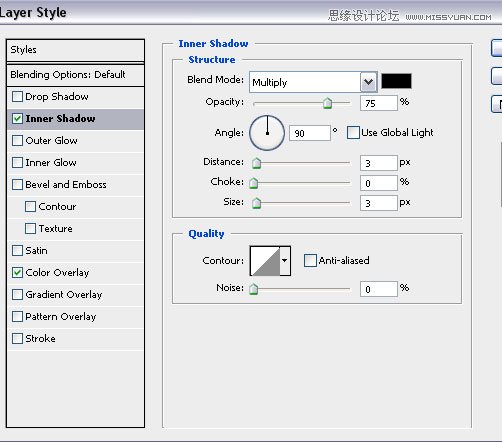
Task: Click the Size value input field
Action: click(379, 203)
